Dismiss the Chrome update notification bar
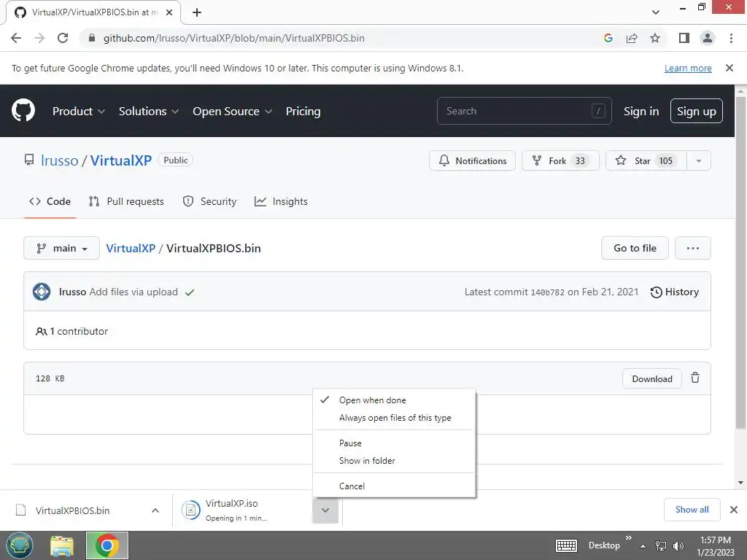This screenshot has width=747, height=560. click(729, 68)
